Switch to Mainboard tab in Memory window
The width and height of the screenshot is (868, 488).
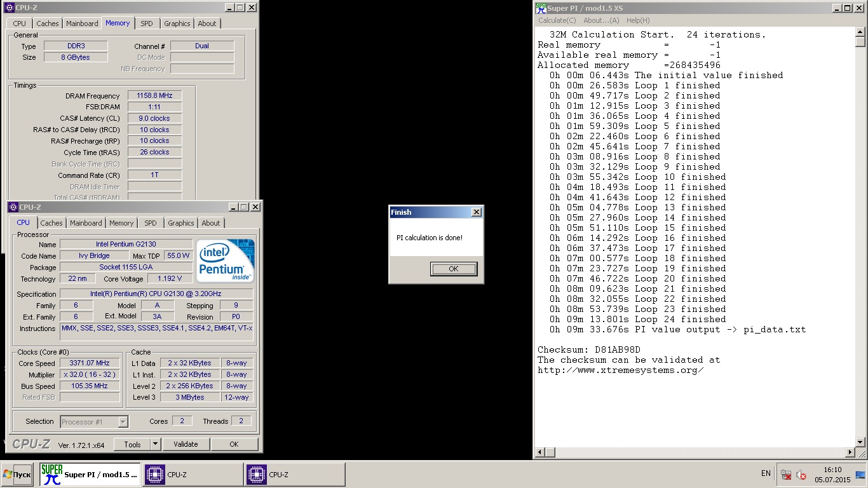click(x=82, y=24)
